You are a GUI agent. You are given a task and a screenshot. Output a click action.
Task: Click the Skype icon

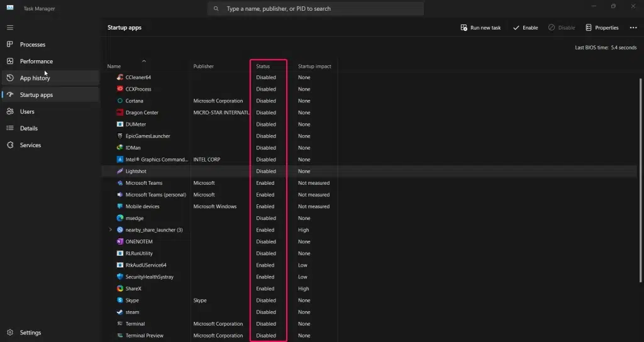pos(120,300)
